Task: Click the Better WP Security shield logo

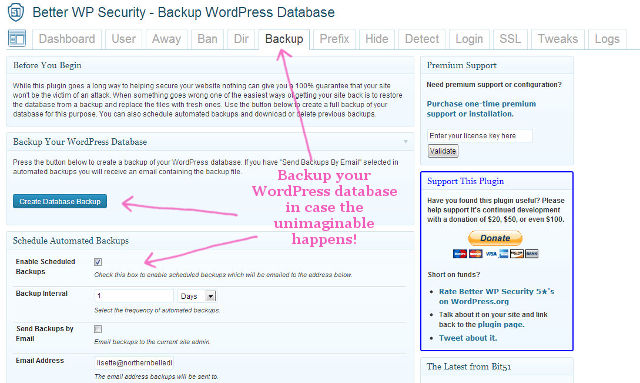Action: coord(16,12)
